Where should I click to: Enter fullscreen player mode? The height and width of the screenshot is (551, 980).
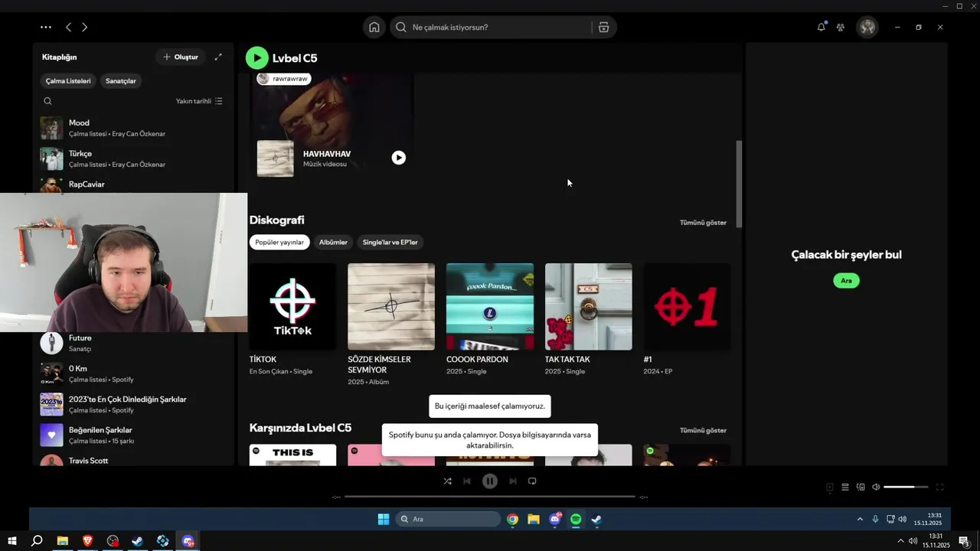tap(940, 487)
